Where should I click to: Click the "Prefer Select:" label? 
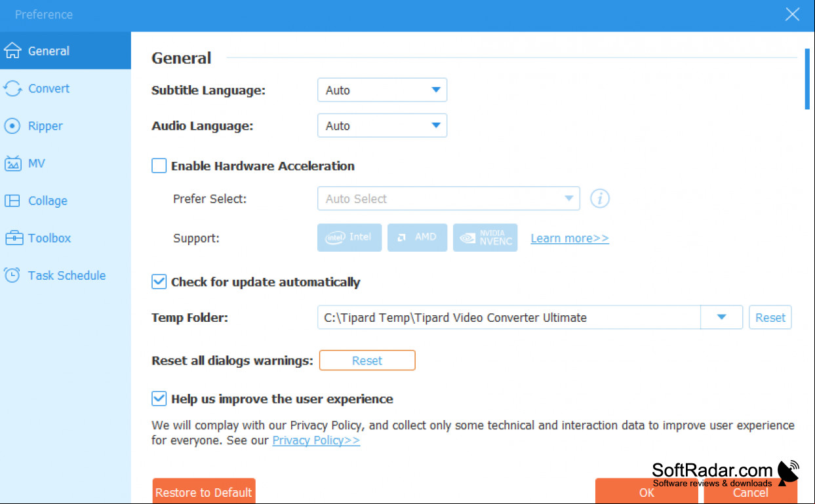[x=210, y=199]
